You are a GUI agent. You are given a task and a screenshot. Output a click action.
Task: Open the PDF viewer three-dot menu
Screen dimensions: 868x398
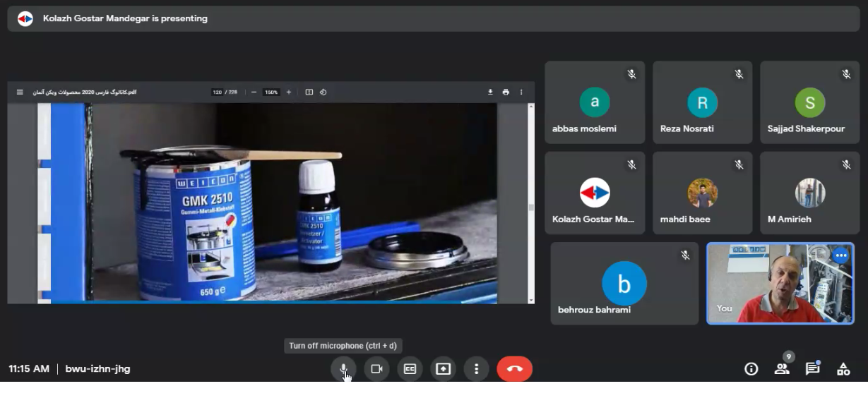tap(522, 92)
